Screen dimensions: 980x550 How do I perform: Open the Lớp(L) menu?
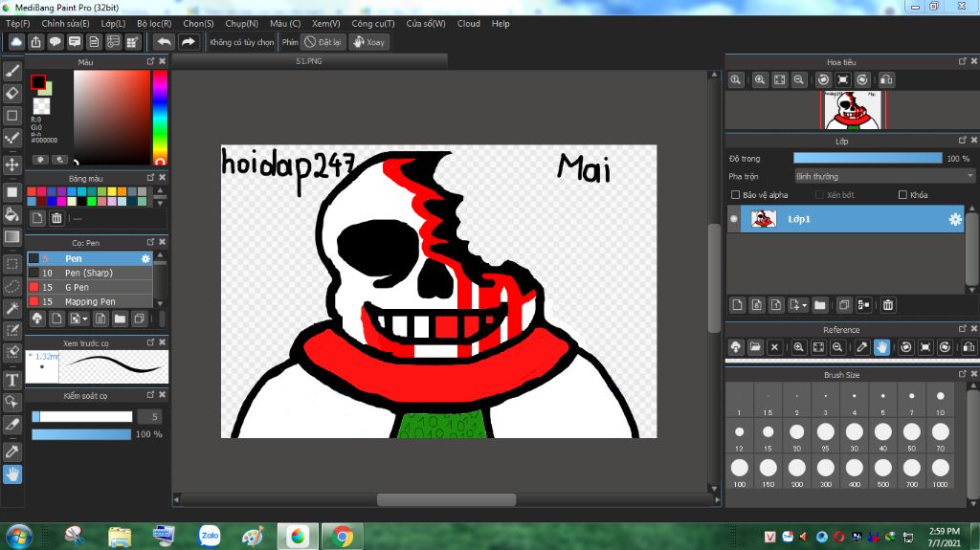tap(113, 24)
